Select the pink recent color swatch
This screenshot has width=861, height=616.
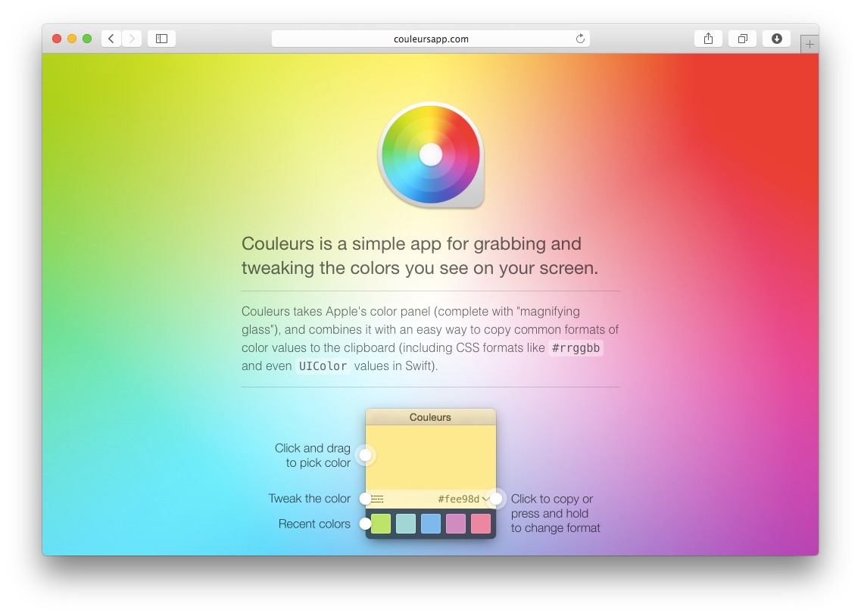point(481,524)
